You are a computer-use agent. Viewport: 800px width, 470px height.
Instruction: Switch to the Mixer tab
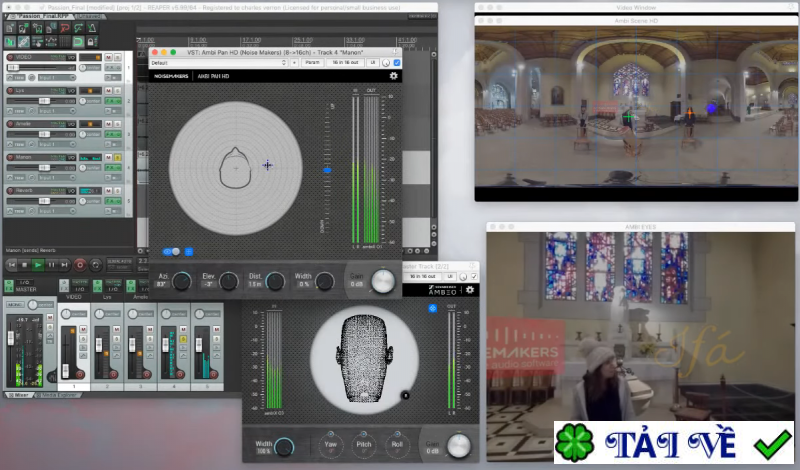tap(18, 394)
